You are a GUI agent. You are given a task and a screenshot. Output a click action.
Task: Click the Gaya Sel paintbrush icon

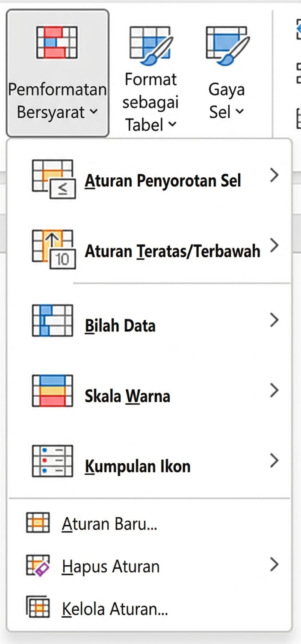[226, 45]
